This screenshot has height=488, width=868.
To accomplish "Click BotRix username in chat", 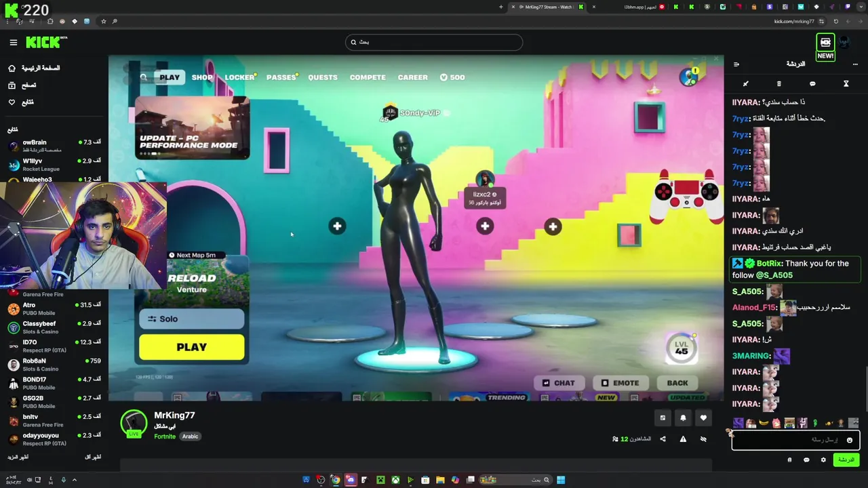I will click(769, 264).
